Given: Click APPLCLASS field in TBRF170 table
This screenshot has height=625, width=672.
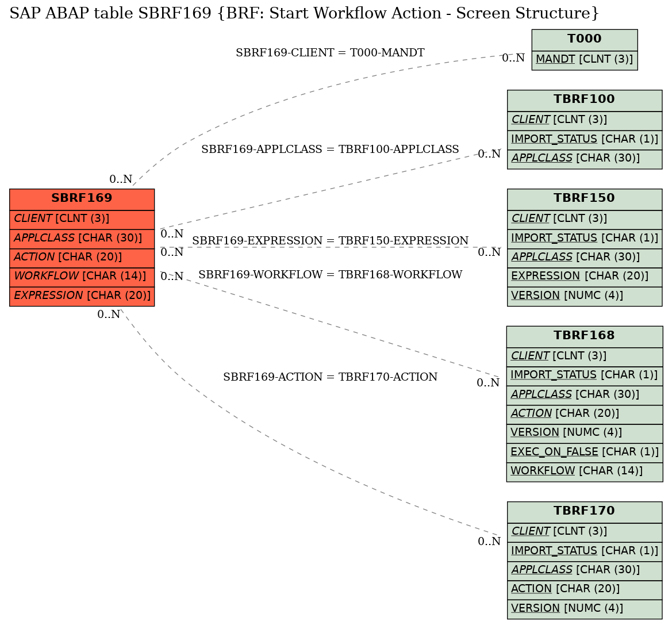Looking at the screenshot, I should tap(585, 571).
